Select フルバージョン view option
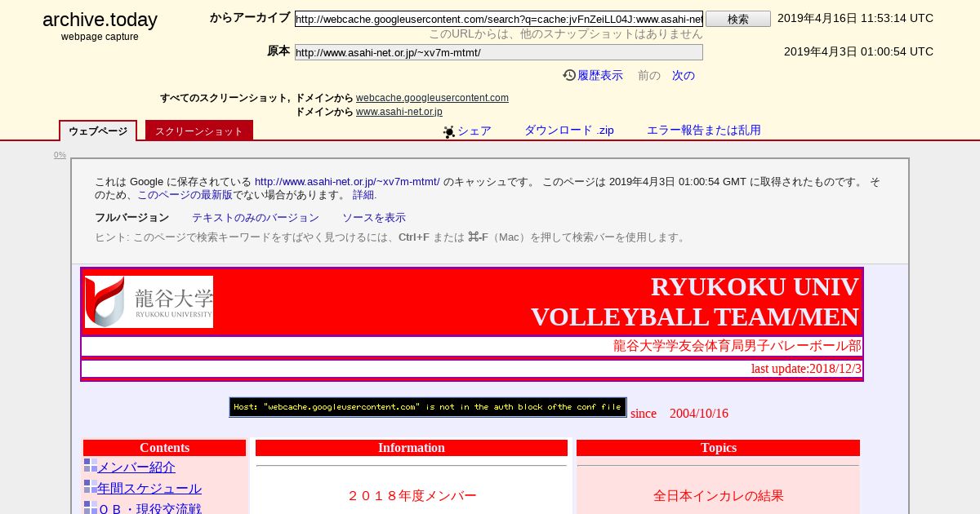The image size is (980, 514). pyautogui.click(x=131, y=218)
